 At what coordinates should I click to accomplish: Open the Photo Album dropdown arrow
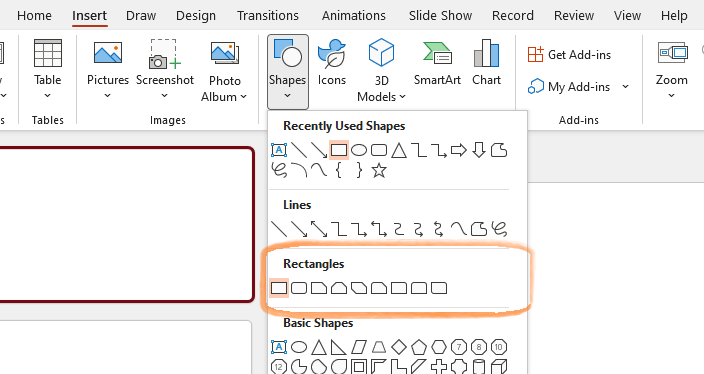[x=244, y=97]
